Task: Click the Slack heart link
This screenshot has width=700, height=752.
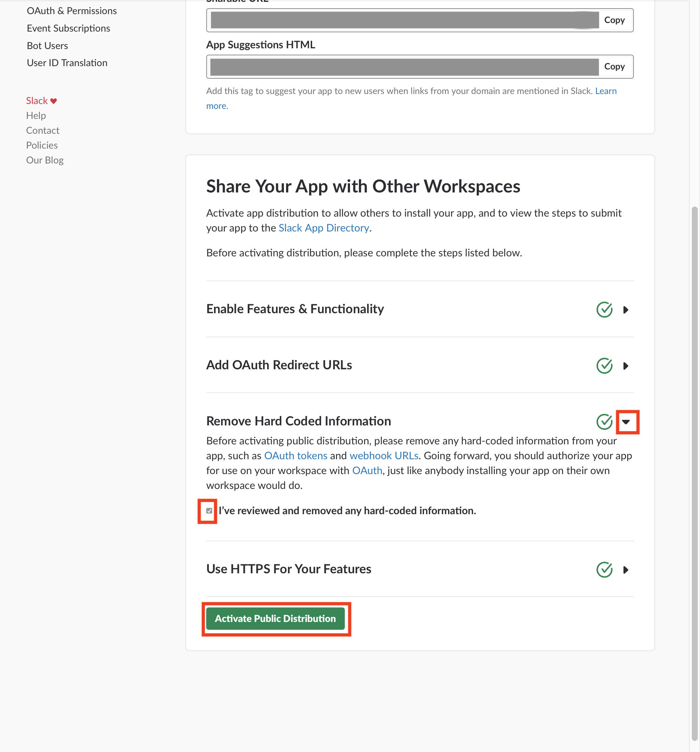Action: (41, 101)
